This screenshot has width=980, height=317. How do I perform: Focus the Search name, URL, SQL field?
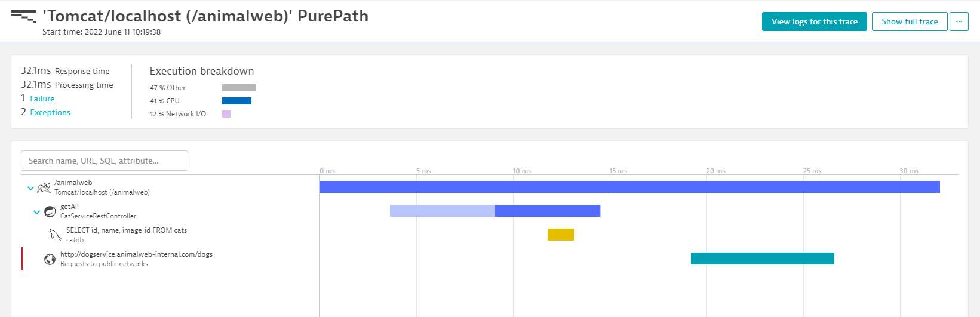(x=105, y=161)
